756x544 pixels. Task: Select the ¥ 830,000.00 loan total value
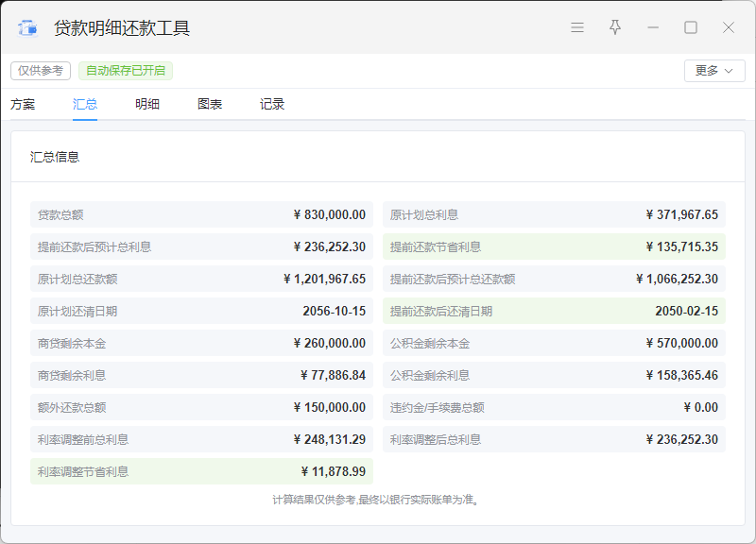[x=329, y=215]
